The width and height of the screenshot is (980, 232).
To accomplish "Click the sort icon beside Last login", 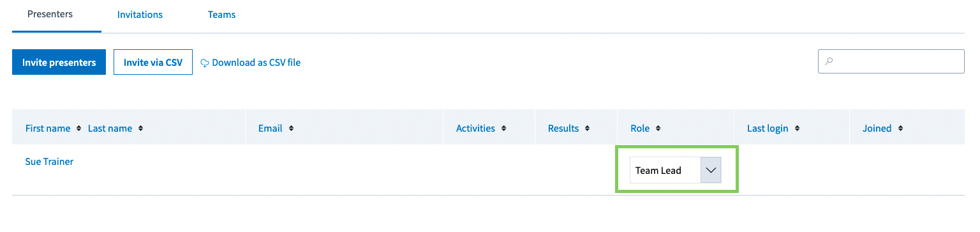I will [797, 128].
